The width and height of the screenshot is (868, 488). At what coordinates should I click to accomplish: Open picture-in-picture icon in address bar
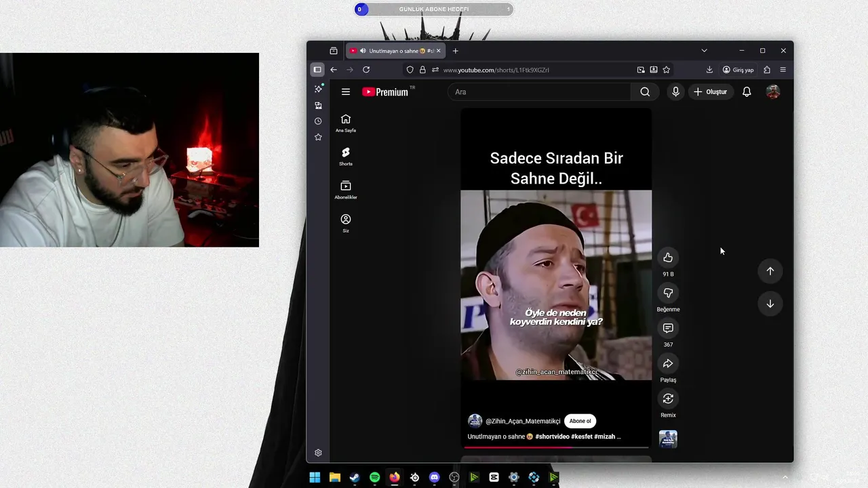(641, 70)
